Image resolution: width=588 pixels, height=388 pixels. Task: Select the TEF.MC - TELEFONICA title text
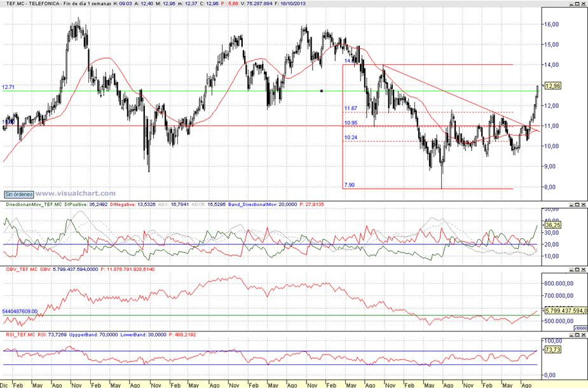click(32, 3)
